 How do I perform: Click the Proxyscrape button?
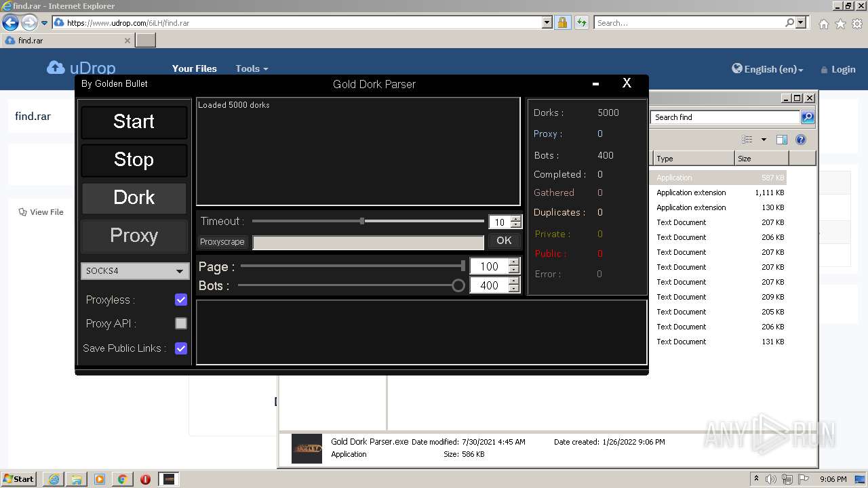click(x=222, y=242)
